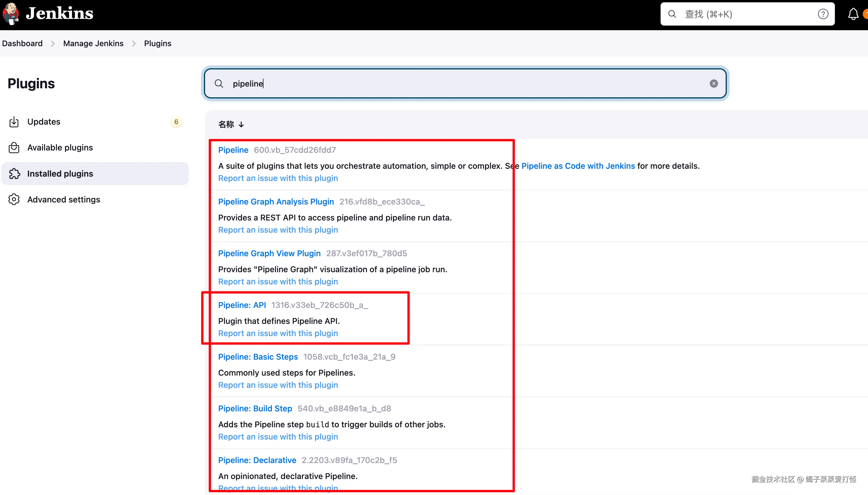Click the Installed plugins puzzle piece icon
868x495 pixels.
(15, 174)
